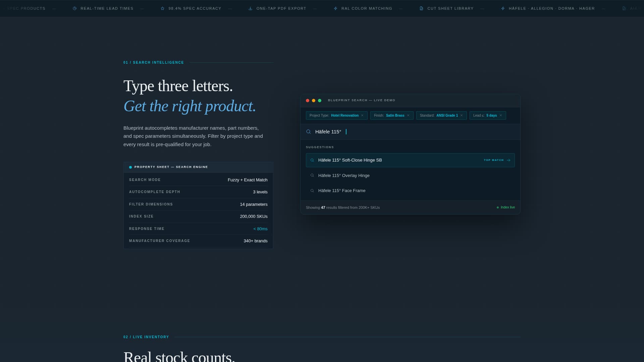
Task: Click the red window dot in the demo
Action: coord(308,101)
